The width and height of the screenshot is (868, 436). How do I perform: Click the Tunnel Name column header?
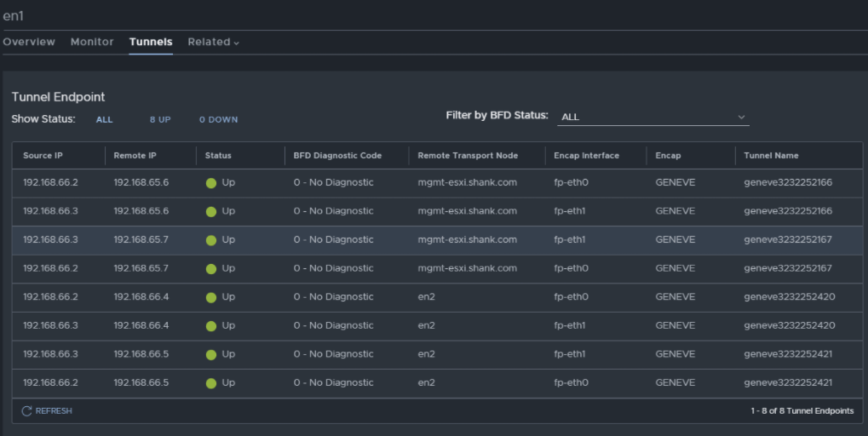[x=771, y=156]
